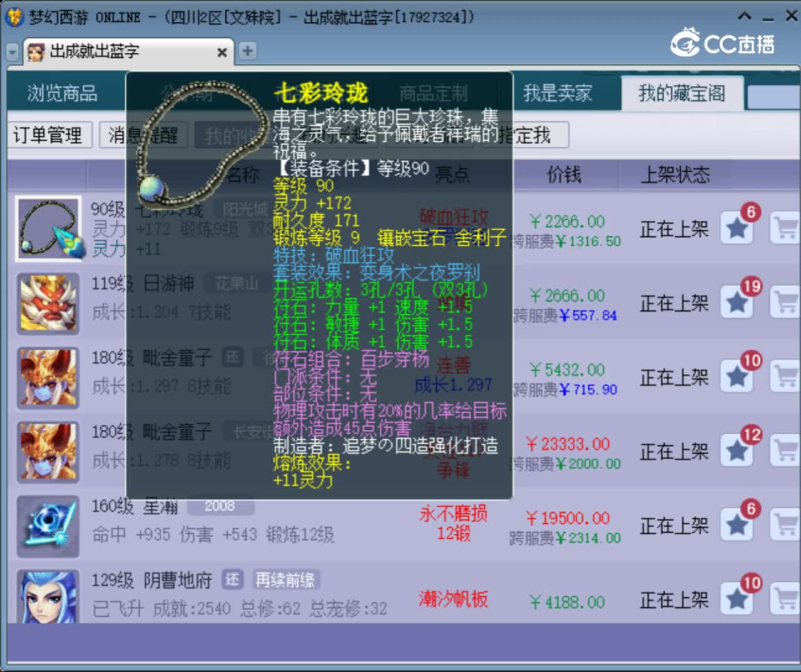Click the ¥5432.00 price
The image size is (801, 672).
[x=567, y=370]
